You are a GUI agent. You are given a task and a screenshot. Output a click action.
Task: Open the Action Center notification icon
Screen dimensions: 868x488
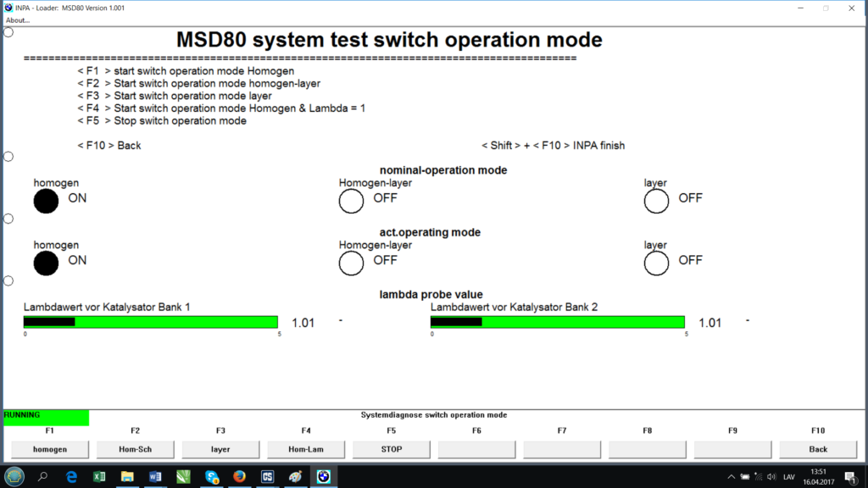(850, 476)
